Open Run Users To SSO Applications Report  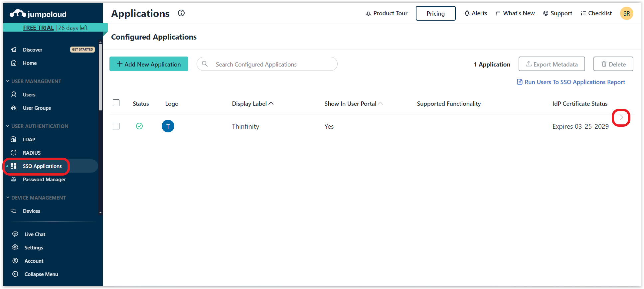(571, 82)
